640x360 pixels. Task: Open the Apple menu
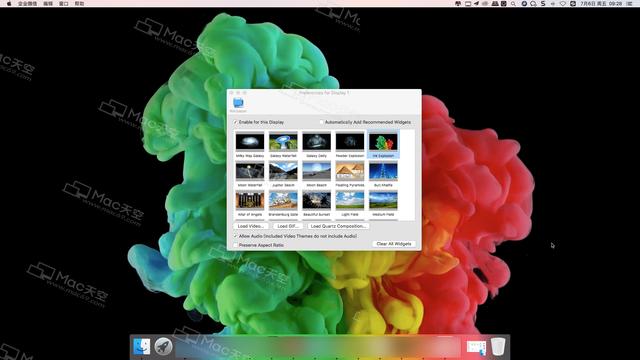pyautogui.click(x=9, y=3)
